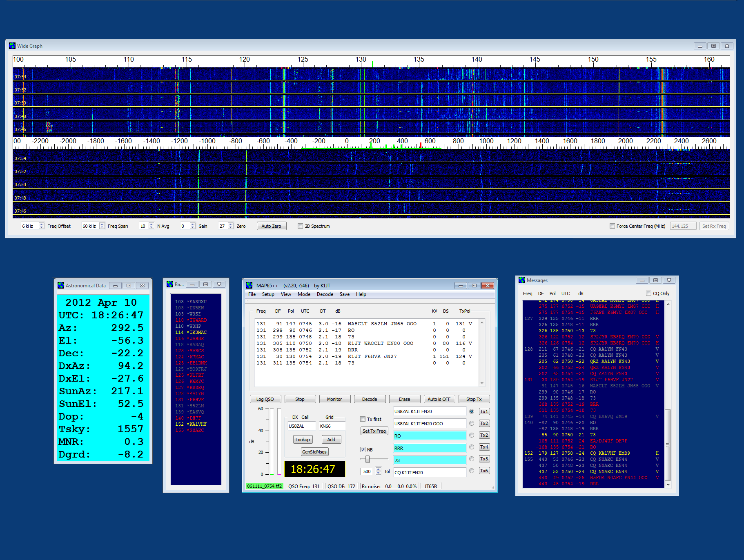
Task: Minimize the Messages window
Action: pyautogui.click(x=642, y=280)
